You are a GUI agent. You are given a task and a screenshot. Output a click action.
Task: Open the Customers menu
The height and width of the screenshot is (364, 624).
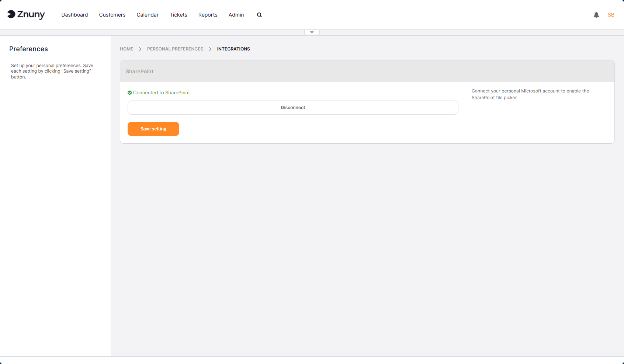click(112, 15)
